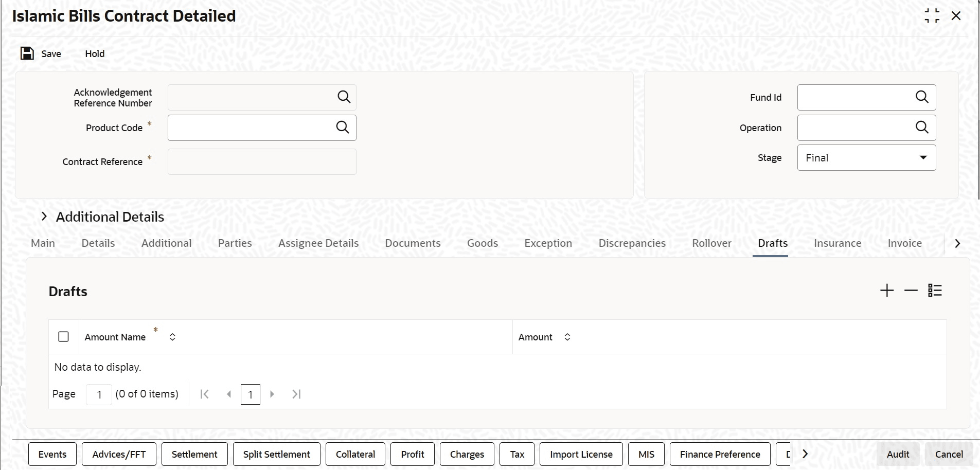
Task: Switch to the Parties tab
Action: tap(235, 243)
